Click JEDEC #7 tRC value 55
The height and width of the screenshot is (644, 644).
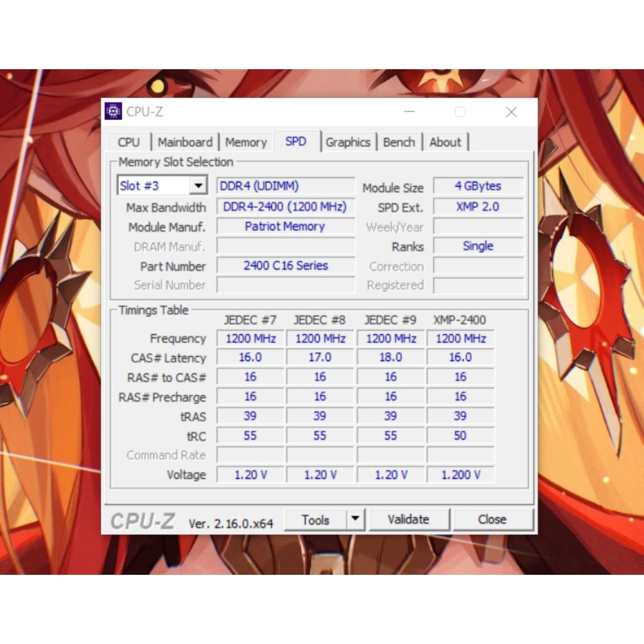tap(250, 435)
